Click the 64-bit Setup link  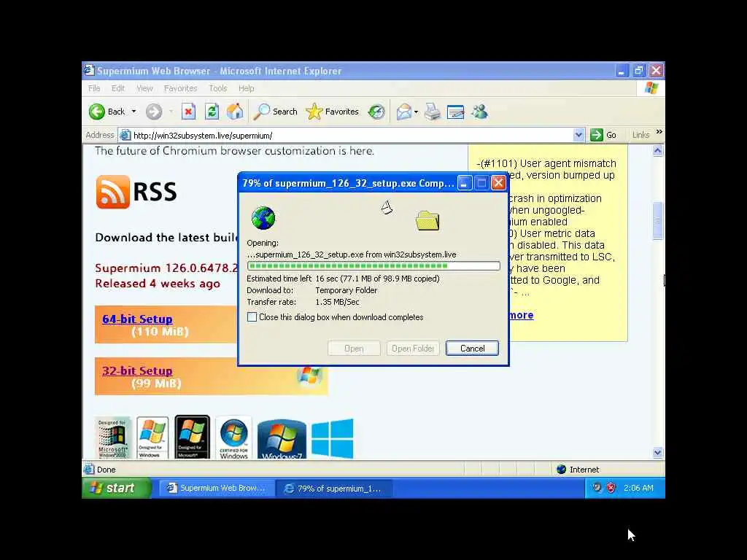coord(137,319)
